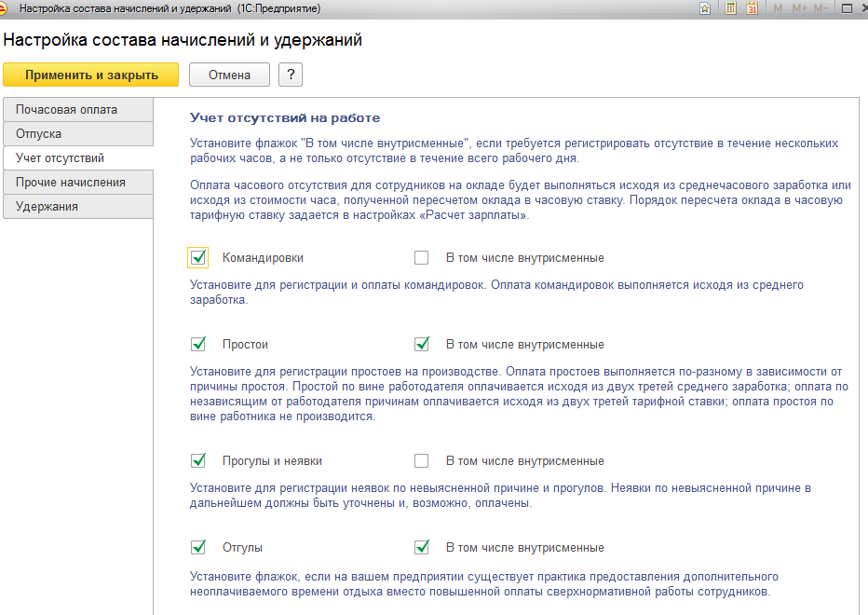
Task: Click the Простои label text
Action: tap(245, 345)
